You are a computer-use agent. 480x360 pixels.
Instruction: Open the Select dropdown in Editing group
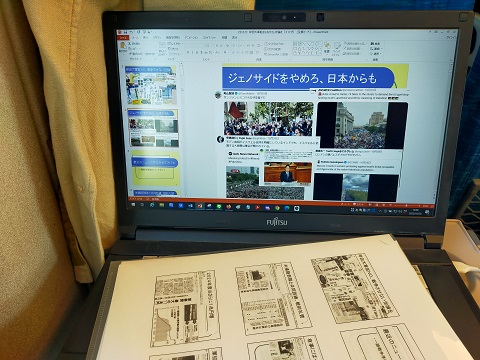(x=376, y=54)
